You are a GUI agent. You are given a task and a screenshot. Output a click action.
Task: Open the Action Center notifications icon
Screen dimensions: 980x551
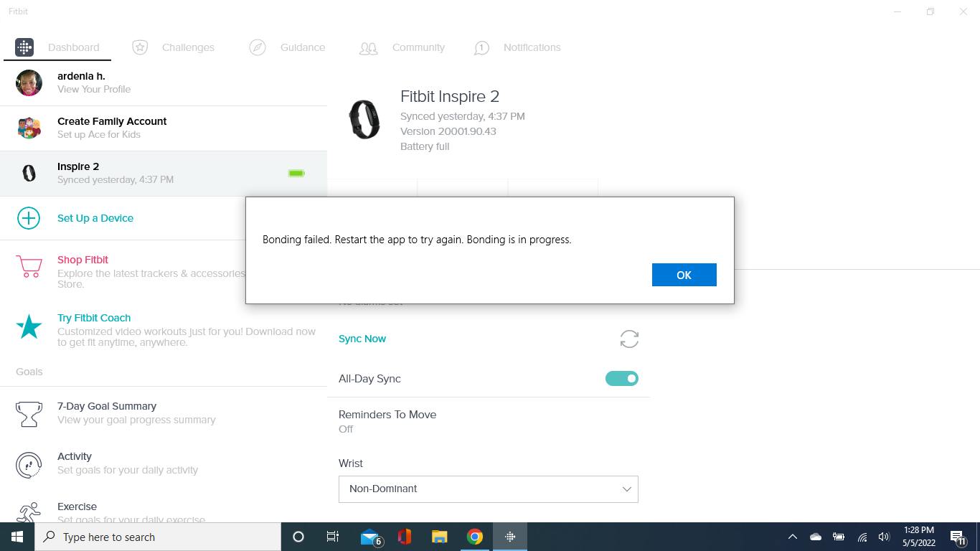[x=958, y=537]
